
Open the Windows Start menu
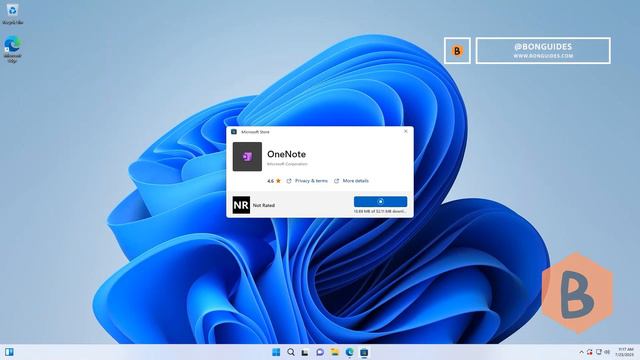coord(276,352)
